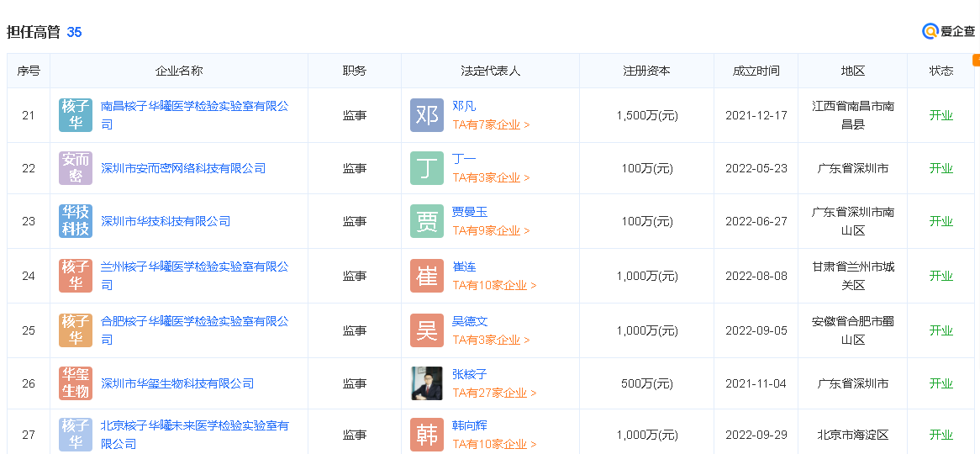Click the date 2021-11-04

tap(756, 383)
